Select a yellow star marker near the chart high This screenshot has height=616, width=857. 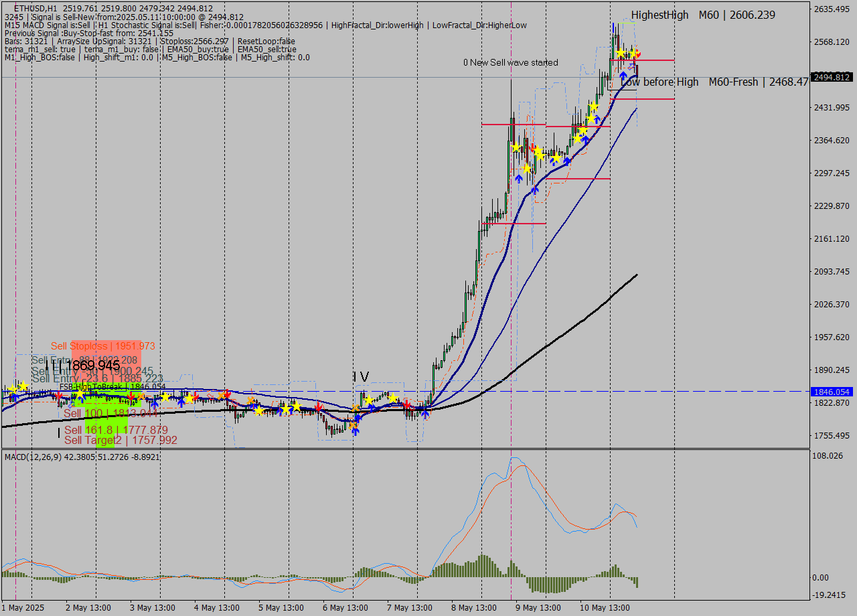620,54
